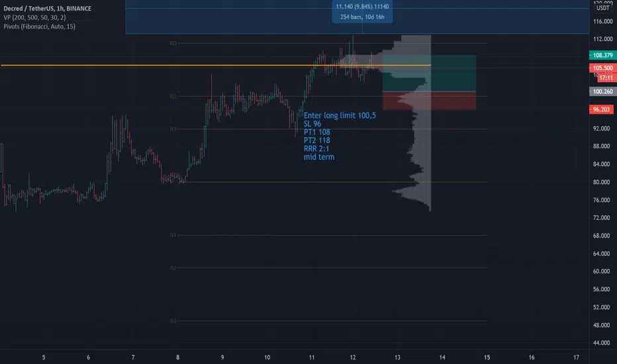Click the 72.000 price axis value
This screenshot has width=617, height=364.
(601, 218)
